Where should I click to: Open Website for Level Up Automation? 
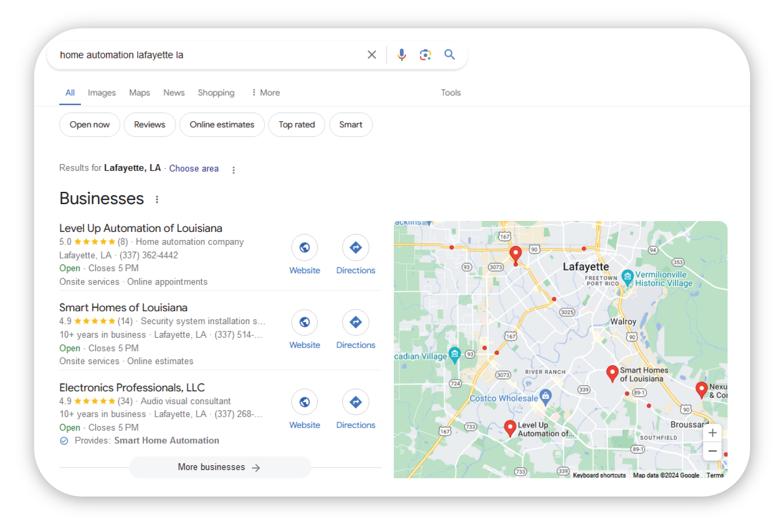pos(304,247)
